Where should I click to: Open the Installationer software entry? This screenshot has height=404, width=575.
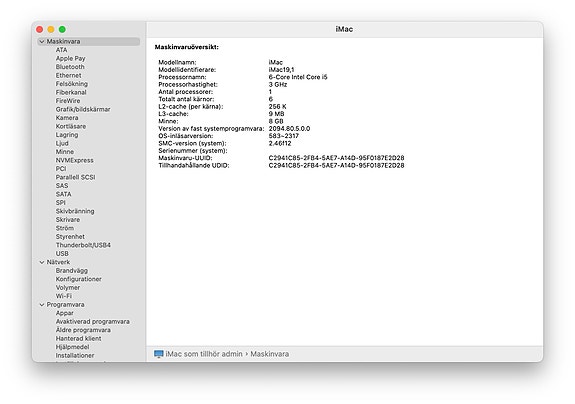[75, 355]
